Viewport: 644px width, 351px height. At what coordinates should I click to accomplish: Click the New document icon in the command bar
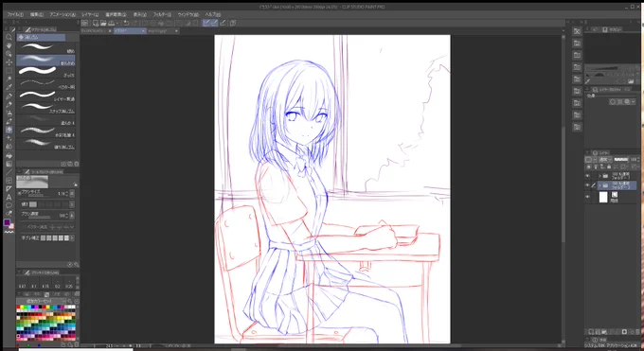(x=96, y=23)
